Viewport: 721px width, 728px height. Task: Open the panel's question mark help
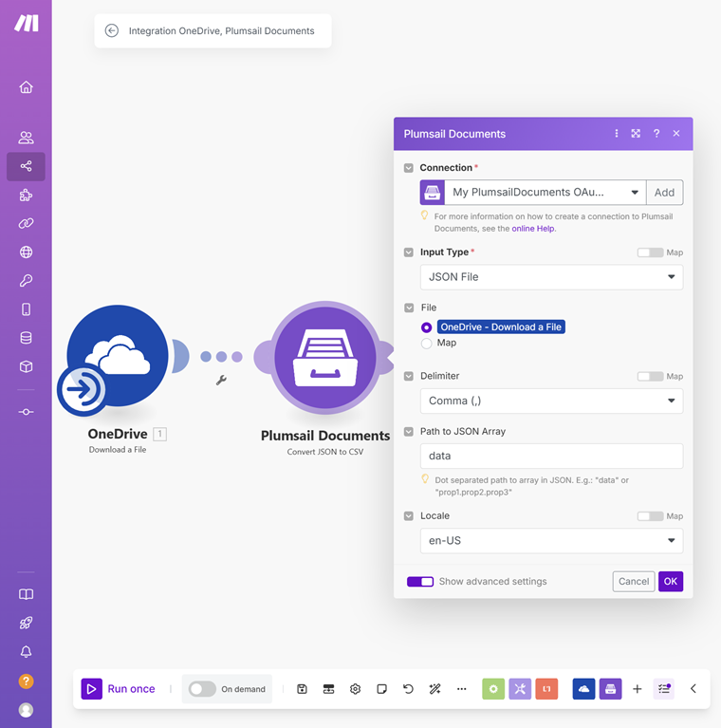(656, 134)
